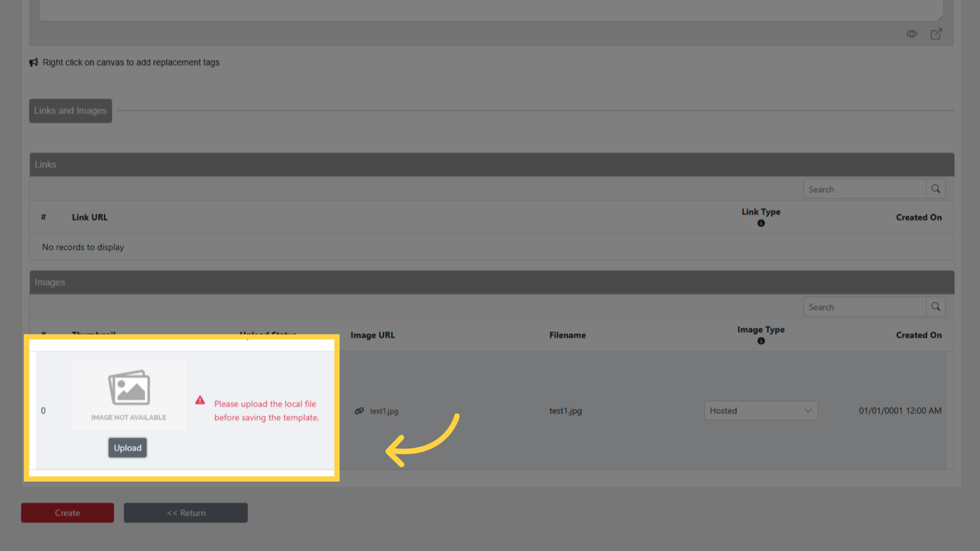This screenshot has width=980, height=551.
Task: Focus the Images search field
Action: (865, 307)
